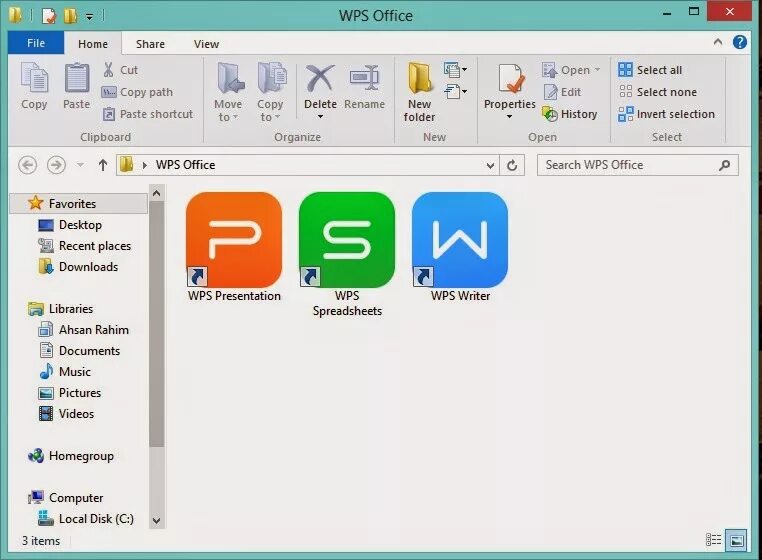Open the Recent locations dropdown arrow
Viewport: 762px width, 560px height.
[81, 165]
